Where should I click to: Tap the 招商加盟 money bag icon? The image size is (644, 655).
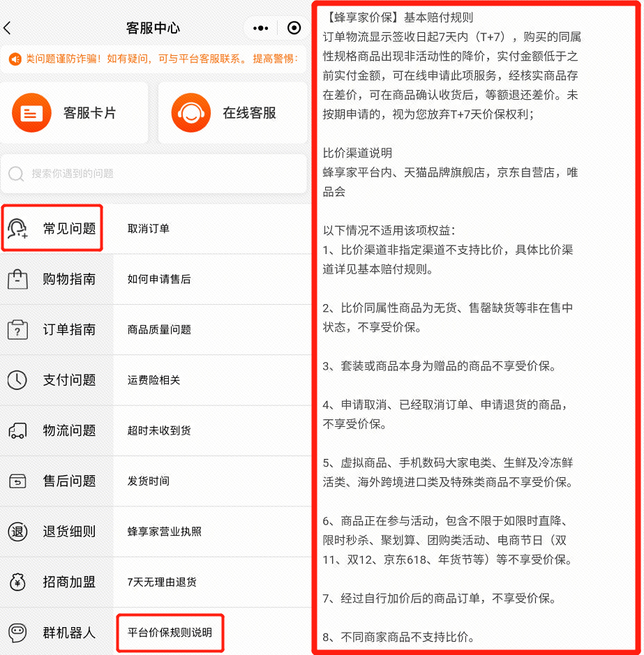(x=17, y=582)
